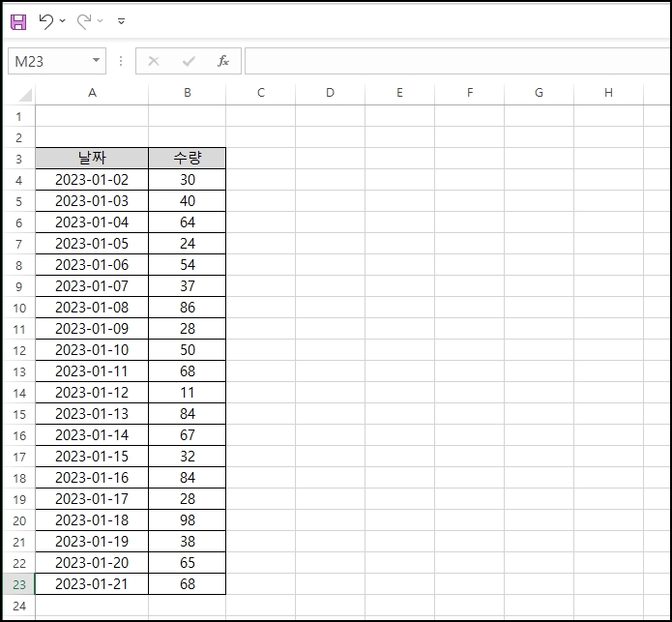Click the date cell 2023-01-12
The image size is (672, 622).
pyautogui.click(x=92, y=393)
